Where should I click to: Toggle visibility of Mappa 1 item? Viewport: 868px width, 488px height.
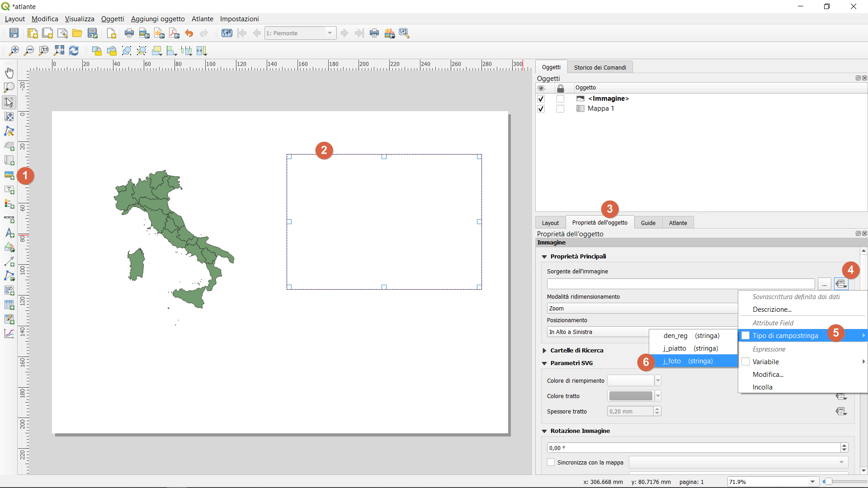[541, 109]
